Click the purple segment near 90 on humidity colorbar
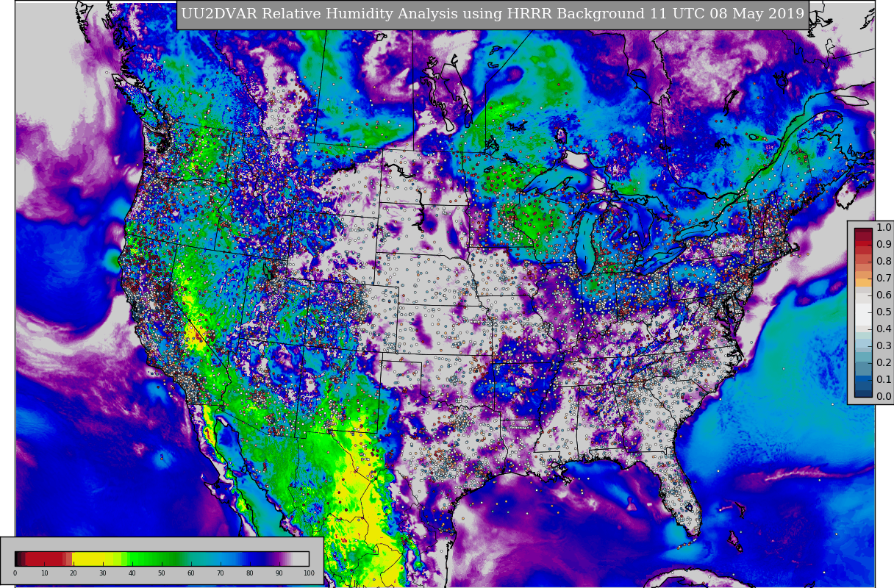 [278, 559]
